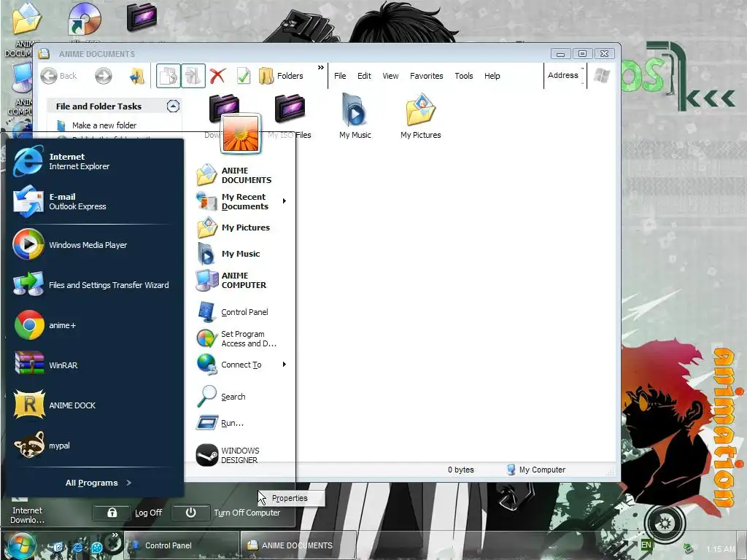This screenshot has height=560, width=747.
Task: Open mypal browser
Action: (x=93, y=446)
